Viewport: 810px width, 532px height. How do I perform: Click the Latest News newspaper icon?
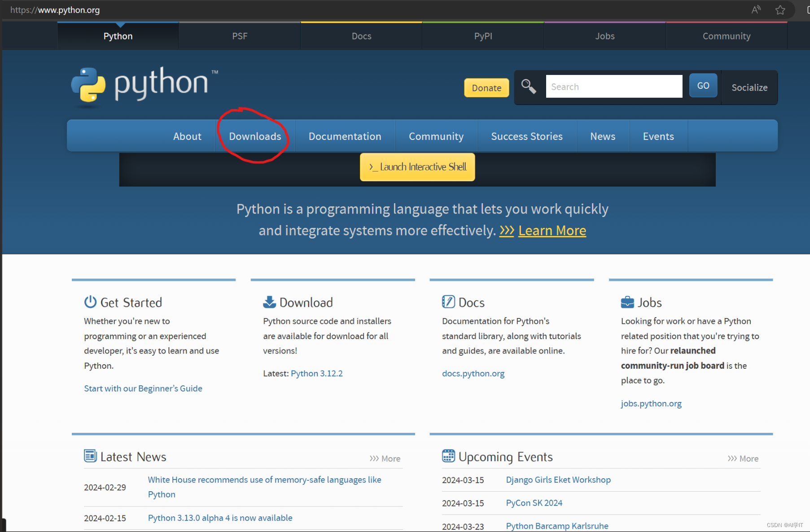pyautogui.click(x=90, y=456)
